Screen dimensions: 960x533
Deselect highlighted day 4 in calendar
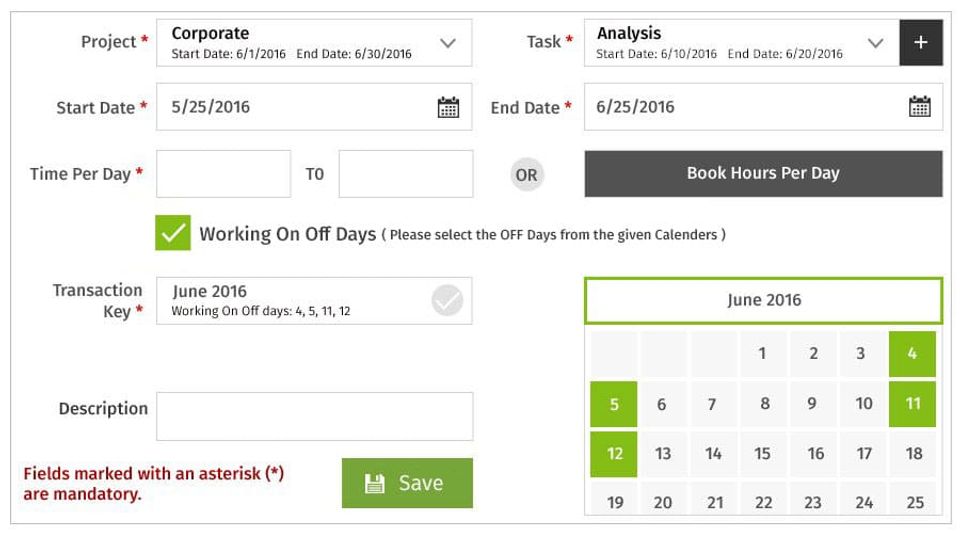(912, 354)
